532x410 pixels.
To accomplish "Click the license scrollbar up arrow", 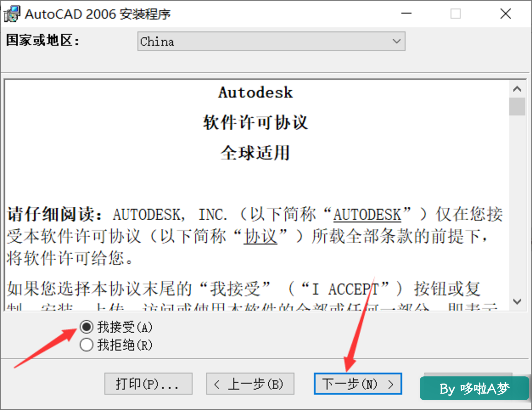I will pos(517,89).
